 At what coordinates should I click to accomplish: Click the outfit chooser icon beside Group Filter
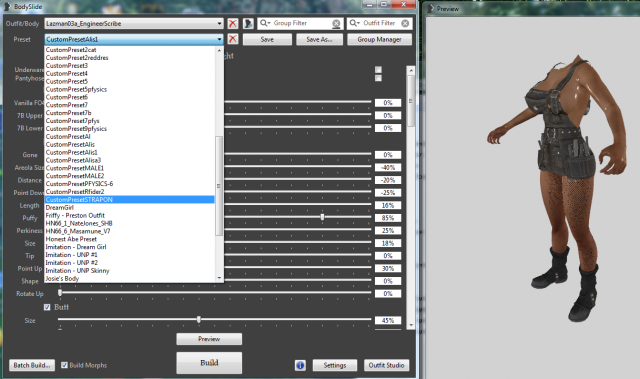click(248, 24)
